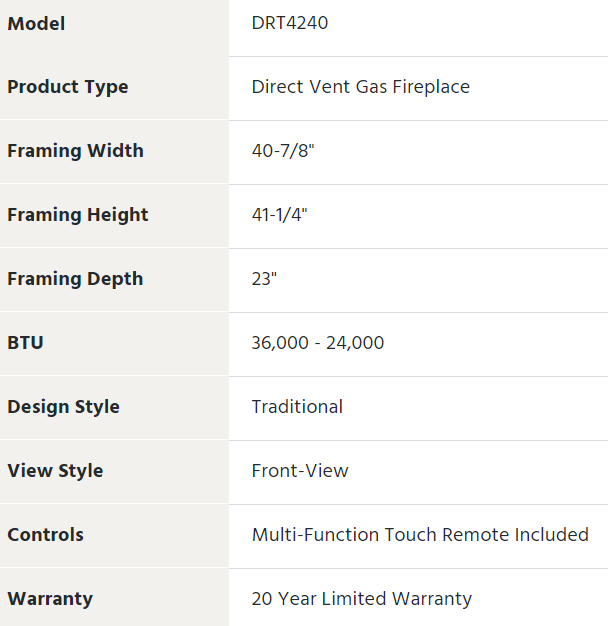608x626 pixels.
Task: Select the 40-7/8" framing width value
Action: pyautogui.click(x=285, y=151)
